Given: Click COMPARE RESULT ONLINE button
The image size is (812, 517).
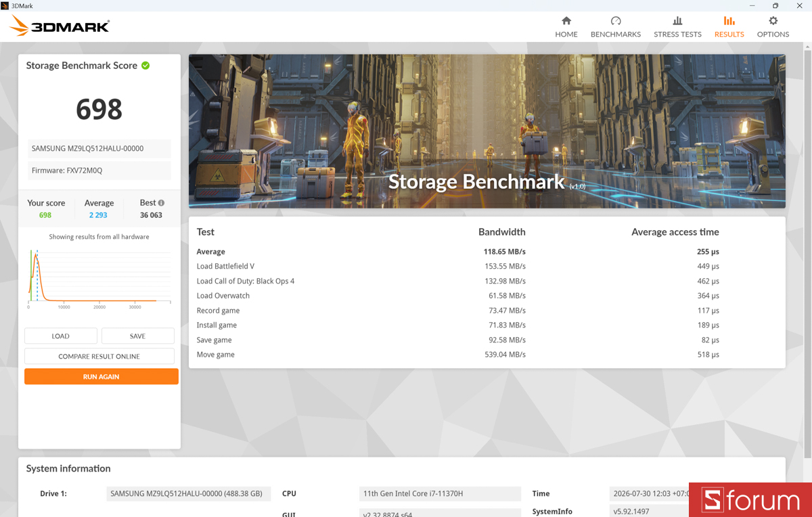Looking at the screenshot, I should click(x=99, y=356).
